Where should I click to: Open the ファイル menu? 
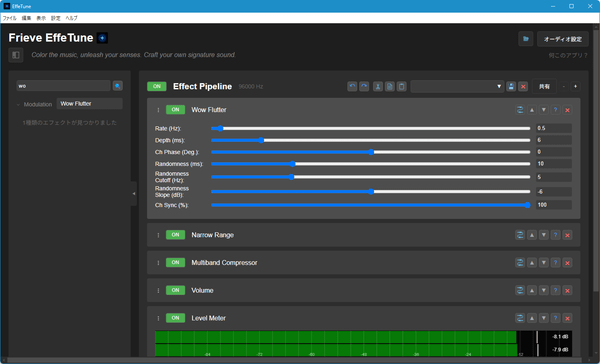click(10, 18)
